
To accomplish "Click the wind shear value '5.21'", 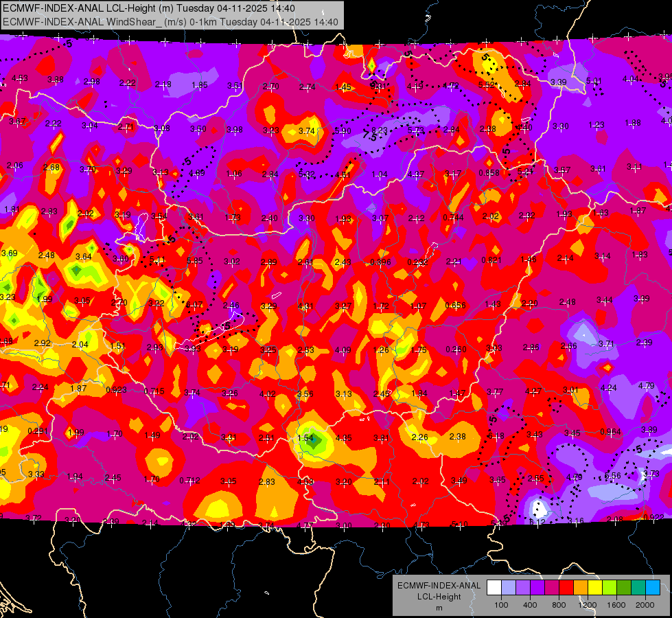I will [x=525, y=172].
